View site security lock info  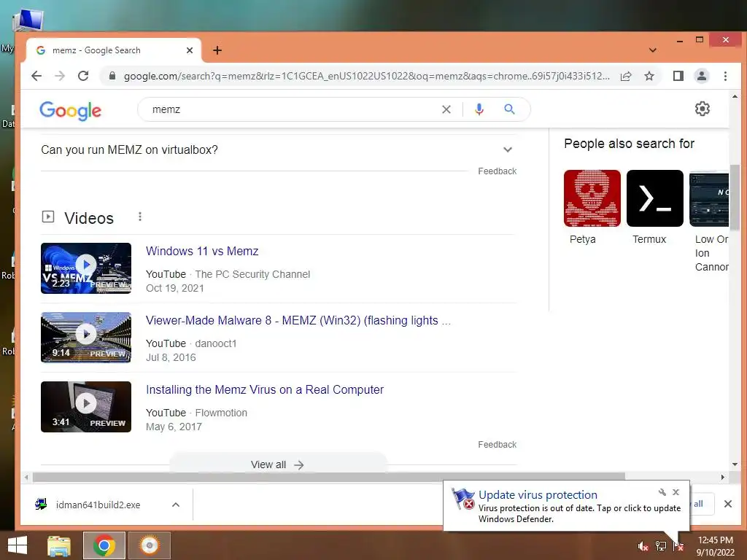(x=112, y=76)
